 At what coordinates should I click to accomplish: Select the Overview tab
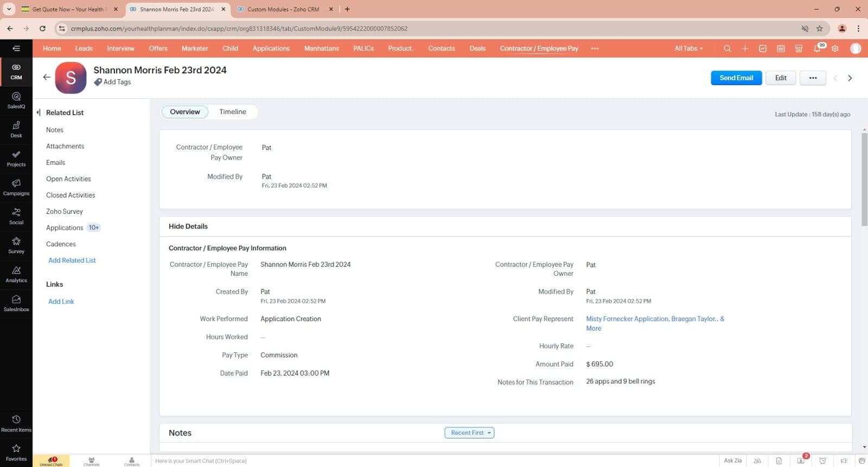coord(185,112)
